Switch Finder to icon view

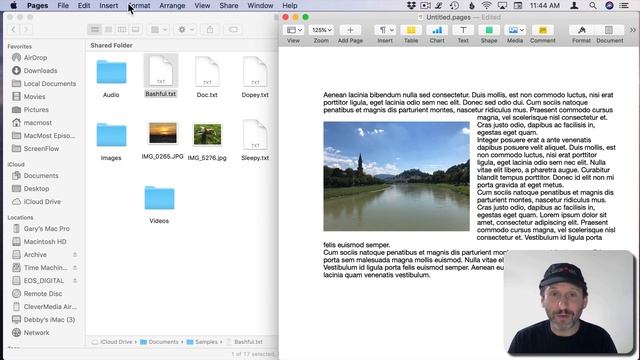95,29
